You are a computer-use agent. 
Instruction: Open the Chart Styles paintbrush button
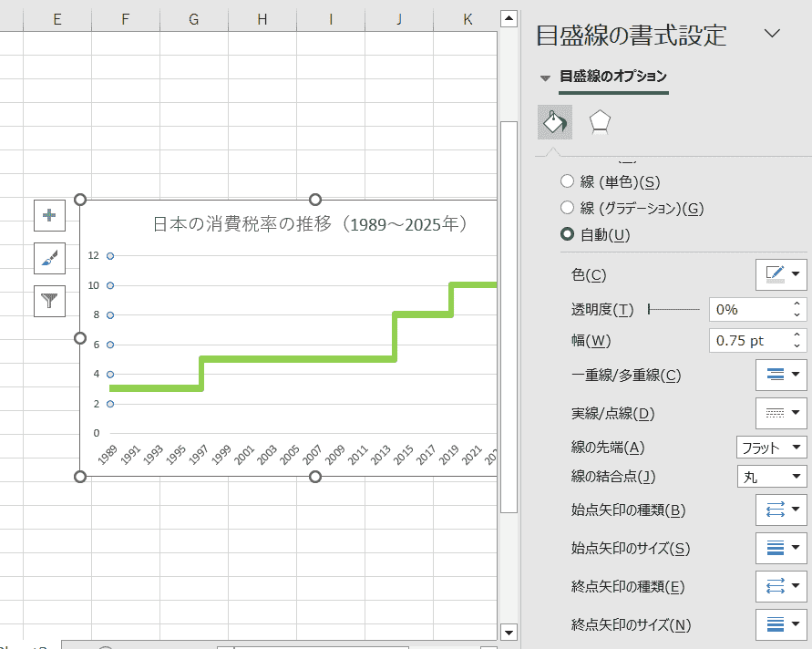49,258
